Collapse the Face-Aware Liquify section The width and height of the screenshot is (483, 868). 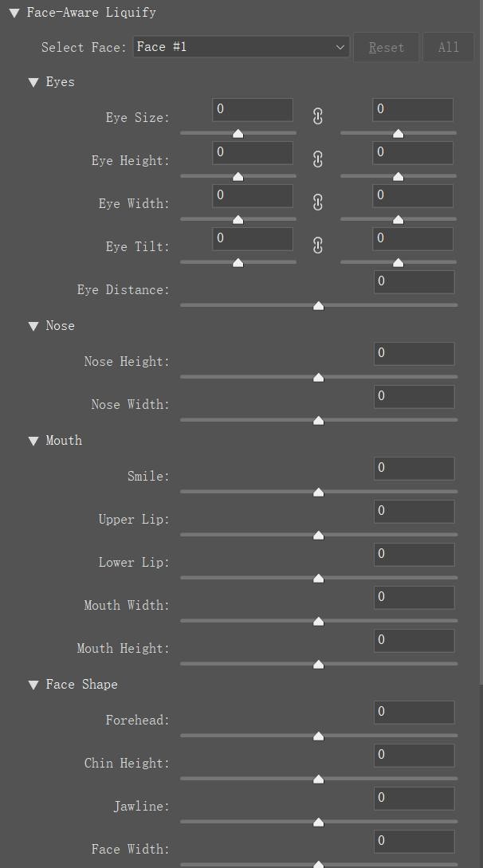(14, 13)
